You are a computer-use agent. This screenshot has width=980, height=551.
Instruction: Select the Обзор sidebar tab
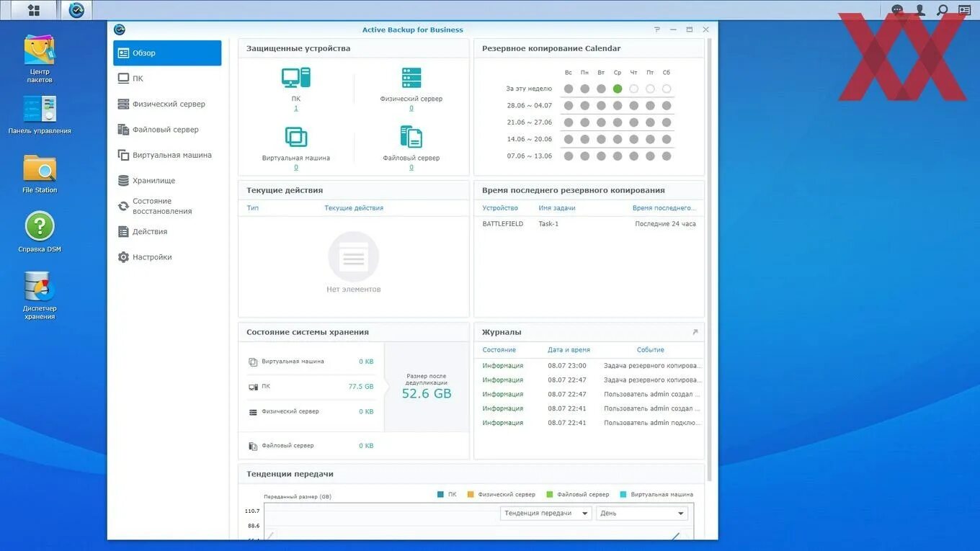point(167,53)
